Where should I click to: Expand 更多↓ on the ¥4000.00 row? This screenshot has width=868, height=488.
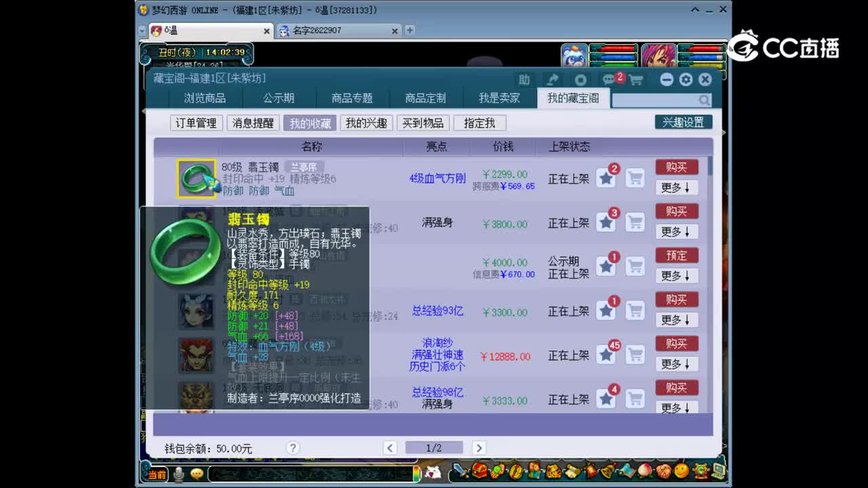click(677, 276)
